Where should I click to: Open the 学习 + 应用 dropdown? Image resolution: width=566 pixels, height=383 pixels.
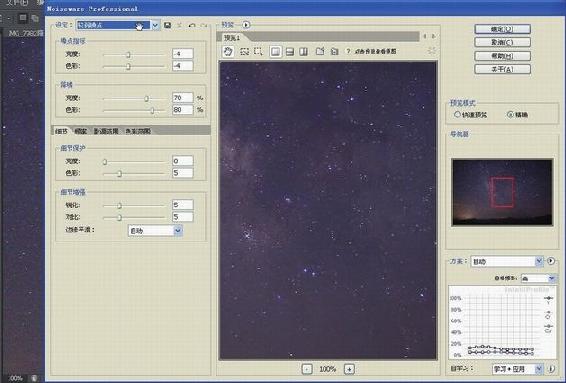pyautogui.click(x=518, y=369)
